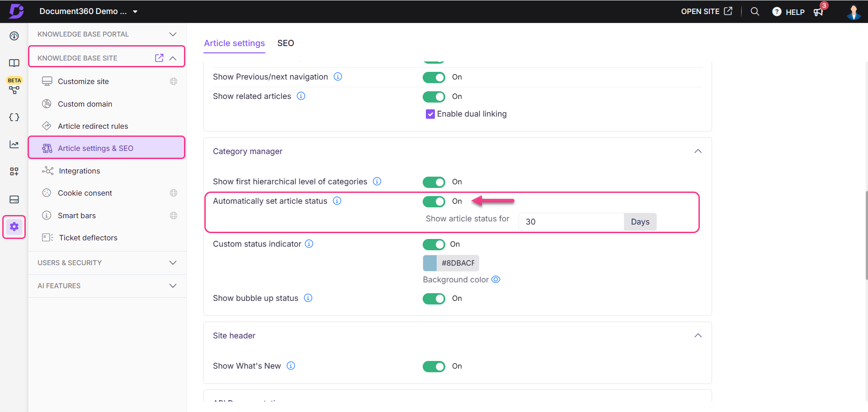
Task: Toggle Show What's New switch
Action: pyautogui.click(x=434, y=366)
